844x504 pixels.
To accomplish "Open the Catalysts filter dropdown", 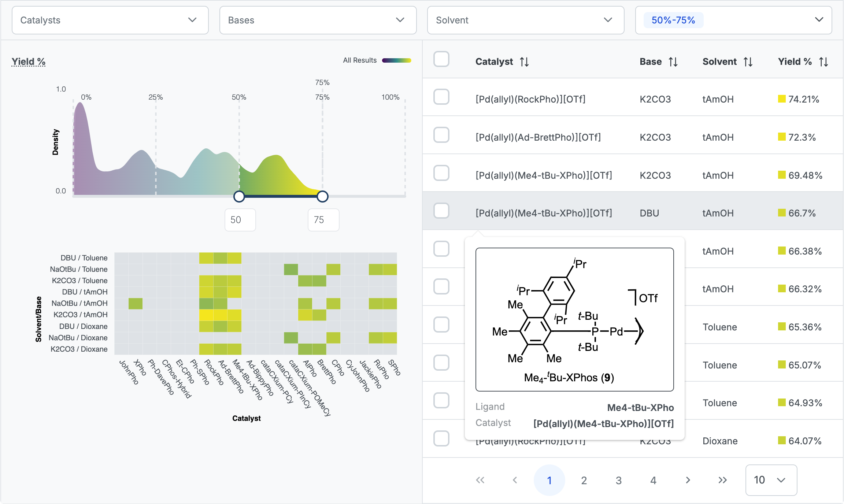I will (x=110, y=20).
